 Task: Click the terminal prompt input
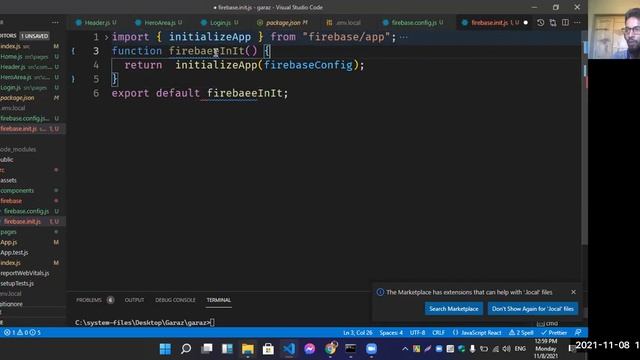point(212,322)
